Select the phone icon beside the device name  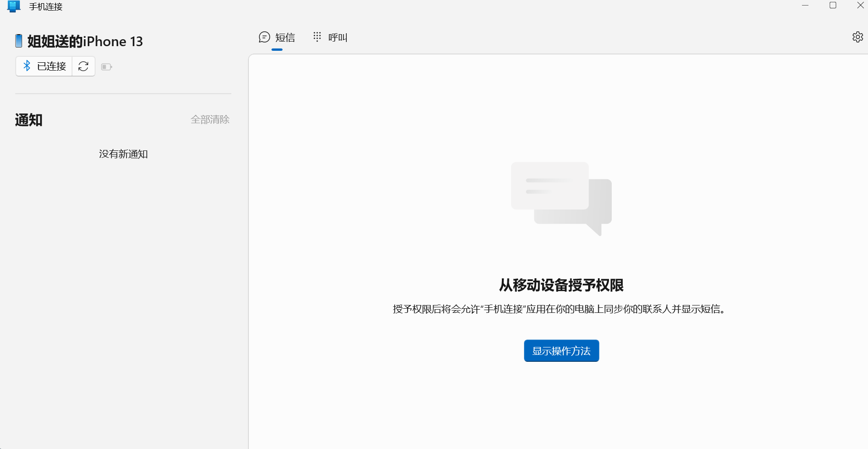(19, 41)
